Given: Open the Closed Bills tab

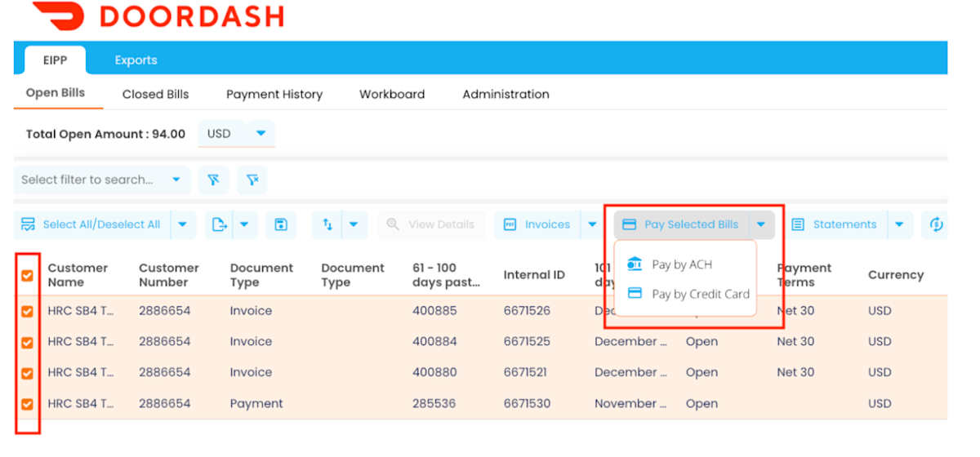Looking at the screenshot, I should click(x=155, y=94).
